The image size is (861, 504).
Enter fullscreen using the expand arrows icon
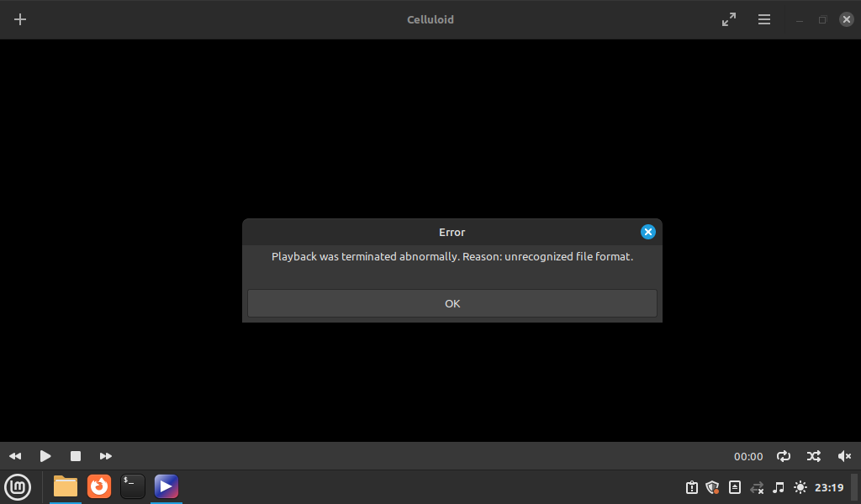[x=728, y=19]
